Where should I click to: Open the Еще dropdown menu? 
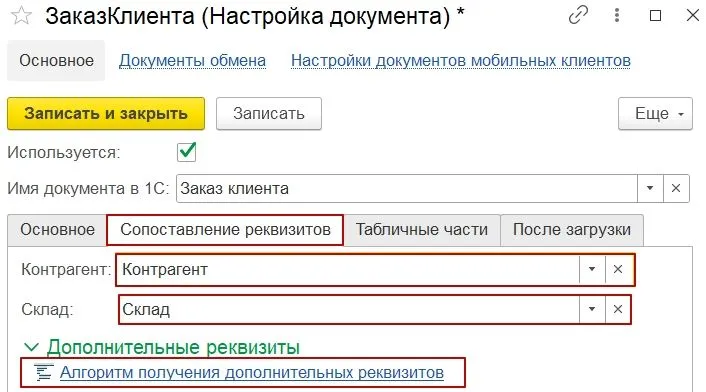click(655, 113)
